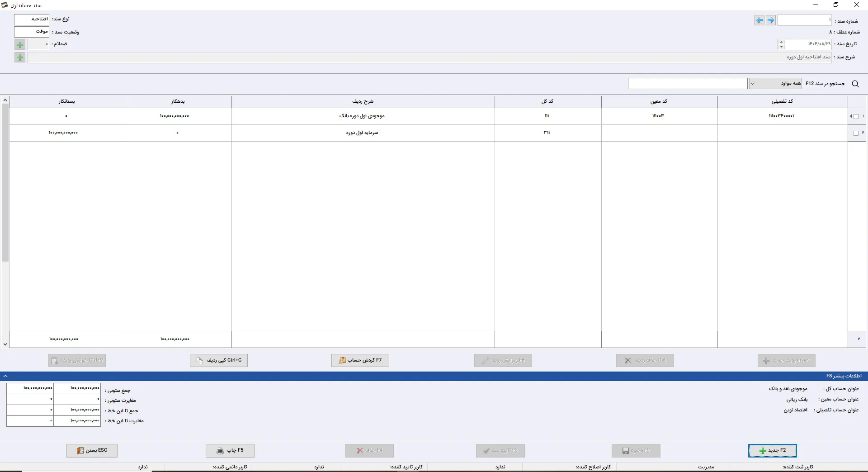The width and height of the screenshot is (868, 472).
Task: Click Ctrl+V خواندن ردیف paste row button
Action: click(77, 360)
